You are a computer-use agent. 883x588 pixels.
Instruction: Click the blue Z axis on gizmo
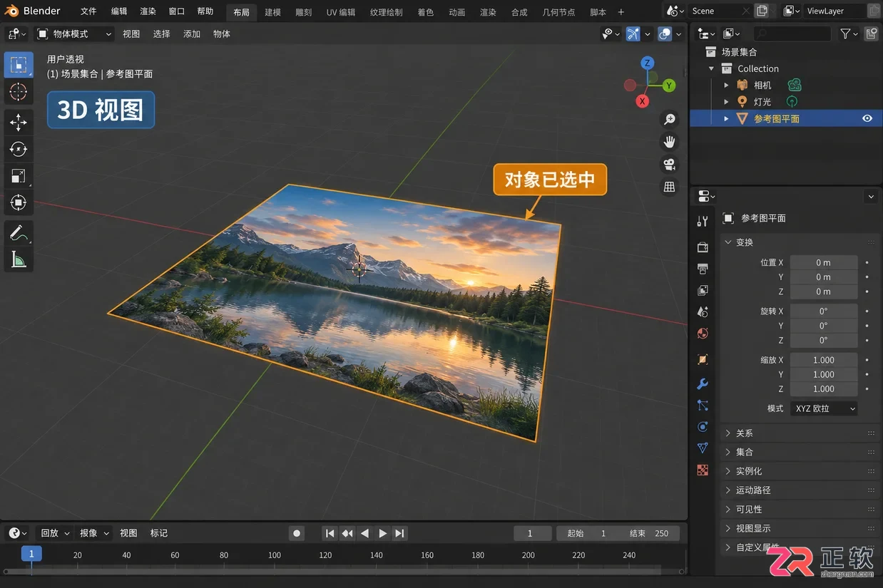click(648, 63)
